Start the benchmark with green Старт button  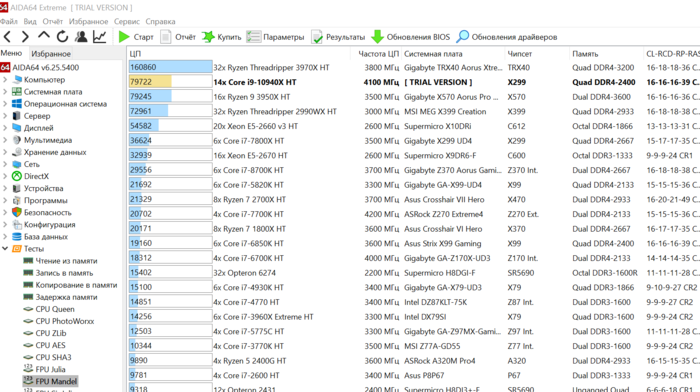136,37
